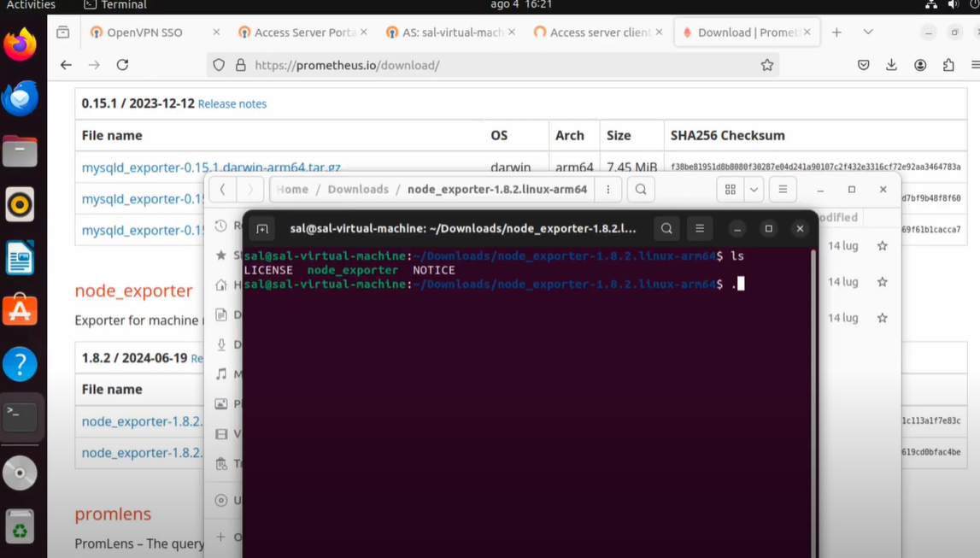Open search in the terminal header
Image resolution: width=980 pixels, height=558 pixels.
(x=667, y=229)
